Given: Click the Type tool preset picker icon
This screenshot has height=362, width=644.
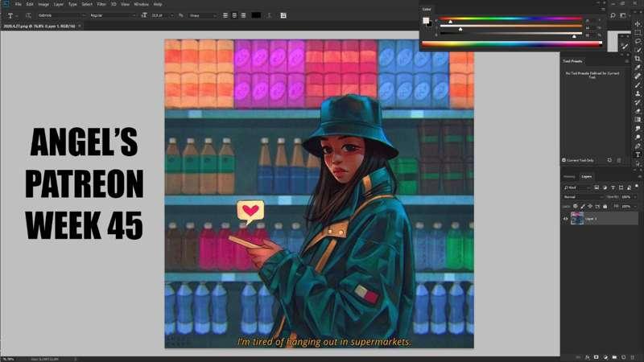Looking at the screenshot, I should click(x=10, y=15).
